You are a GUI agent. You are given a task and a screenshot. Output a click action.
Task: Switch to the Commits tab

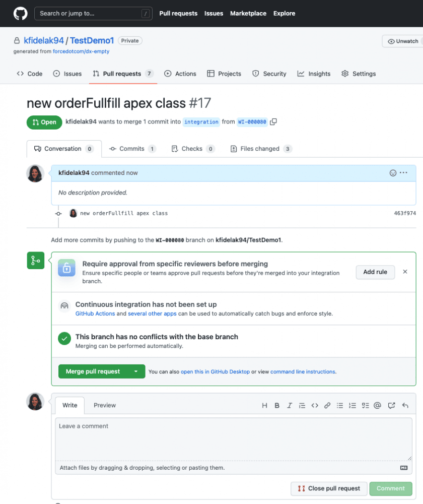pos(132,149)
